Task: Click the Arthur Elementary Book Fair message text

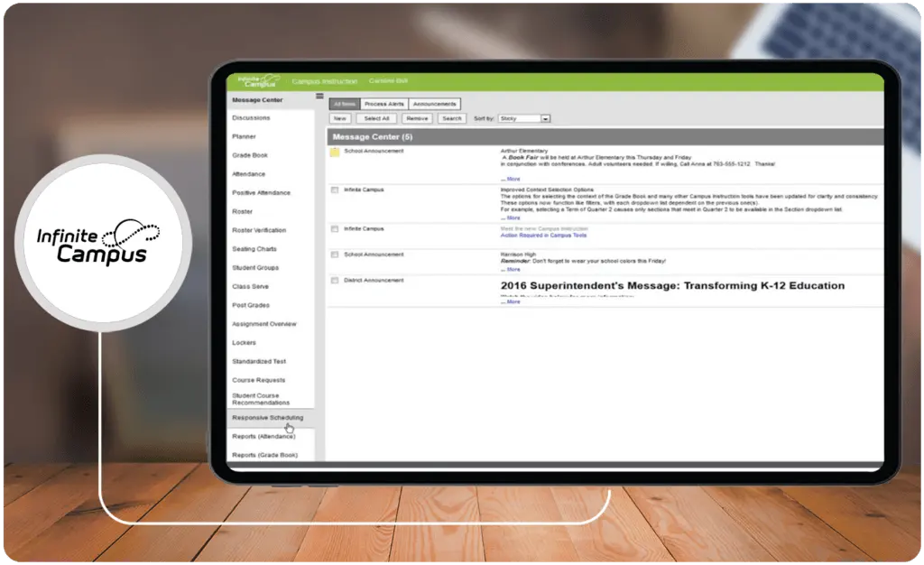Action: pyautogui.click(x=638, y=158)
